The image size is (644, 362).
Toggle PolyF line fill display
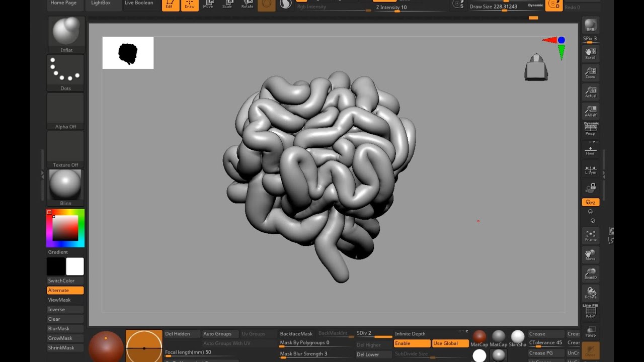pyautogui.click(x=590, y=312)
